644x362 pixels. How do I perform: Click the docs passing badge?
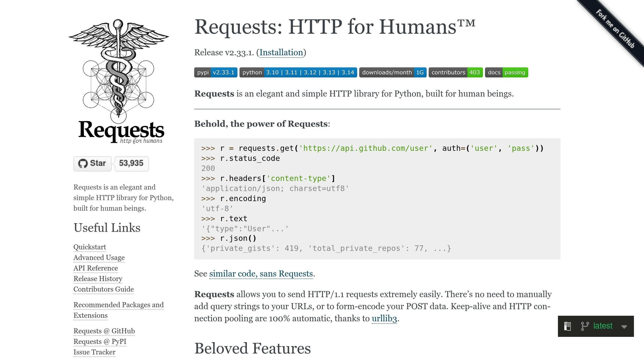[x=507, y=73]
